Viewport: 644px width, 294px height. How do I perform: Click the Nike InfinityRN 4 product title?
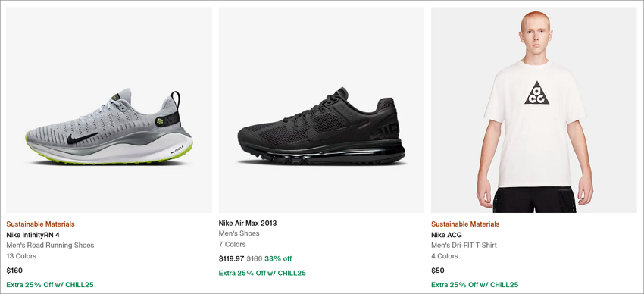tap(33, 236)
